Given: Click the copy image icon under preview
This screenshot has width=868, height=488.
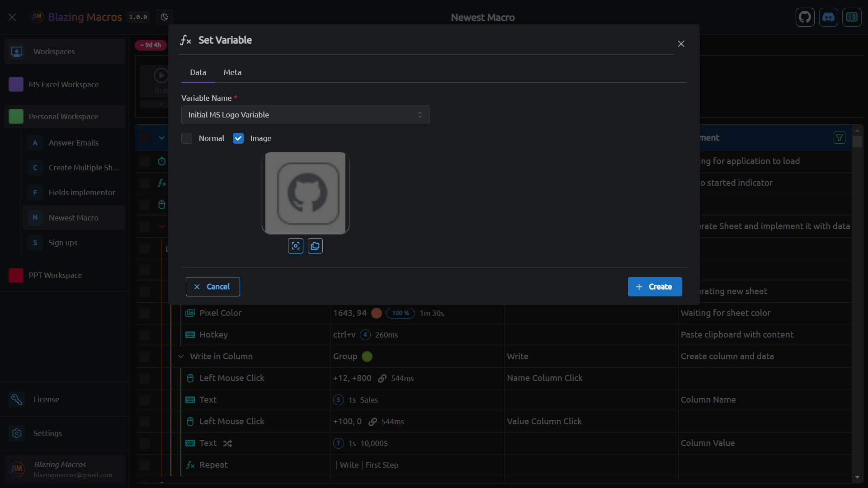Looking at the screenshot, I should (x=315, y=246).
